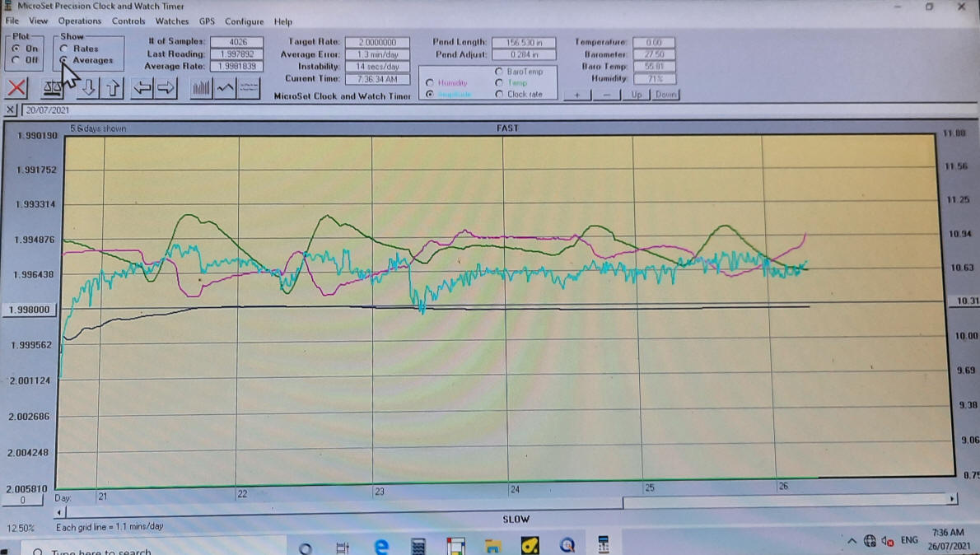Click the up arrow toolbar icon

(x=113, y=87)
